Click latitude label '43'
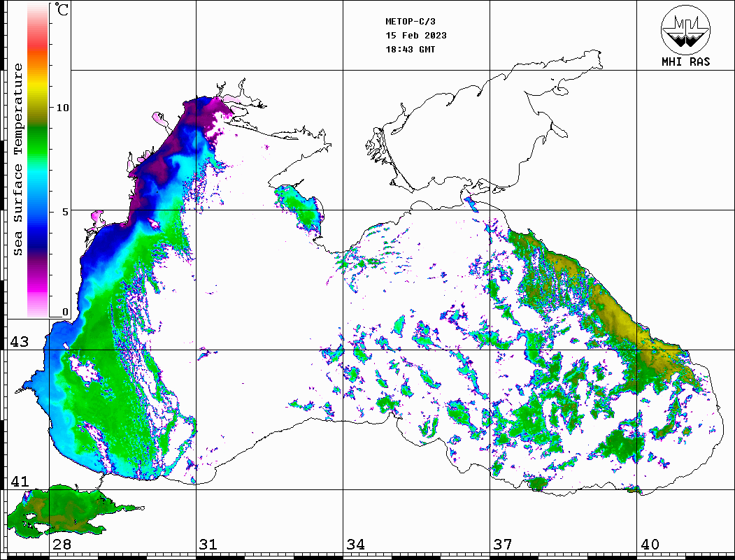The height and width of the screenshot is (560, 735). pos(20,342)
